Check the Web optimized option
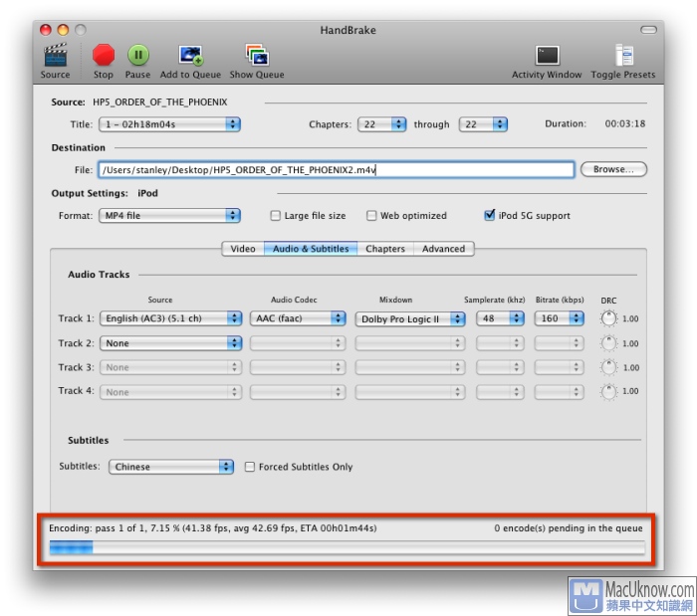697x616 pixels. coord(371,216)
